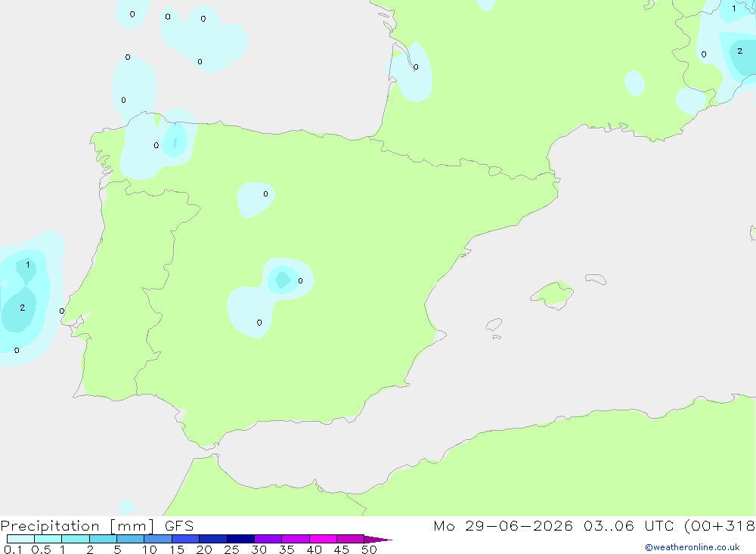Click the legend value '10'
Screen dimensions: 756x554
point(150,549)
